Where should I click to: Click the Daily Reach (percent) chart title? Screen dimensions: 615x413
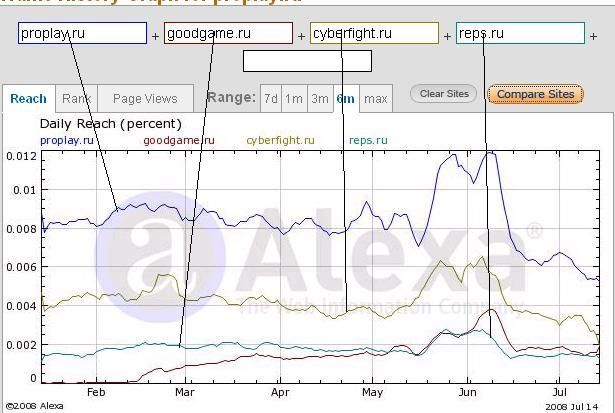[111, 124]
